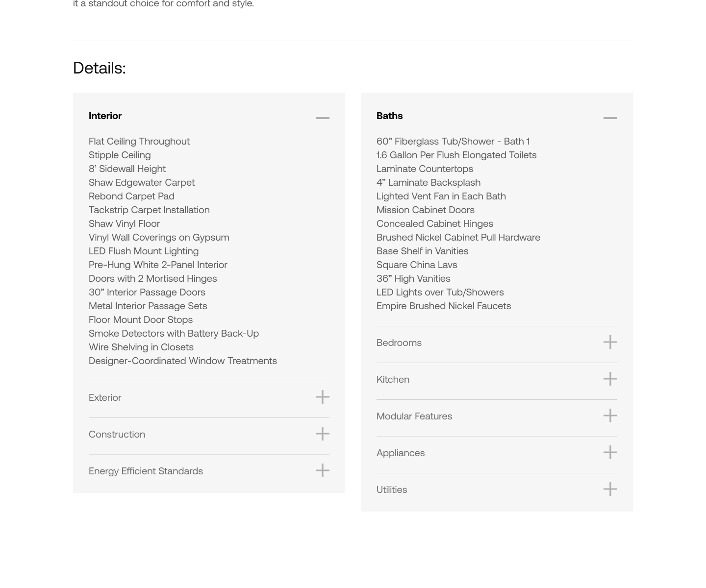Click the plus icon beside Bedrooms
The image size is (706, 588).
tap(610, 342)
